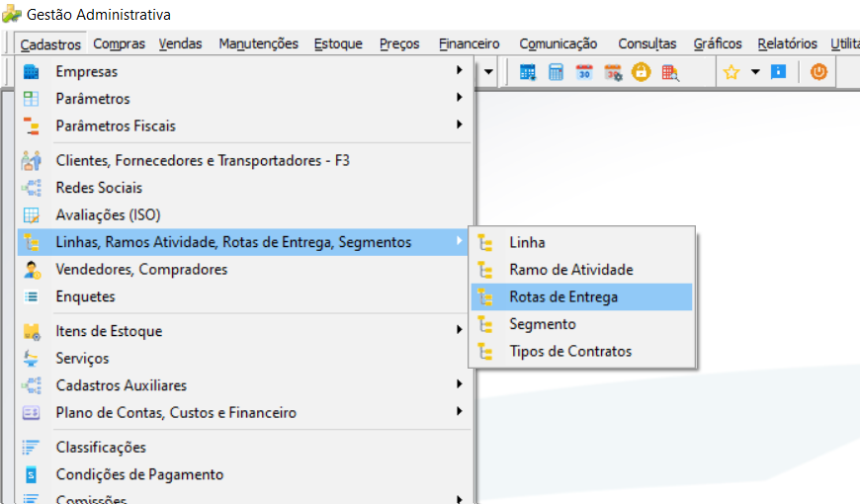Image resolution: width=860 pixels, height=504 pixels.
Task: Select Linha submenu entry
Action: point(582,242)
